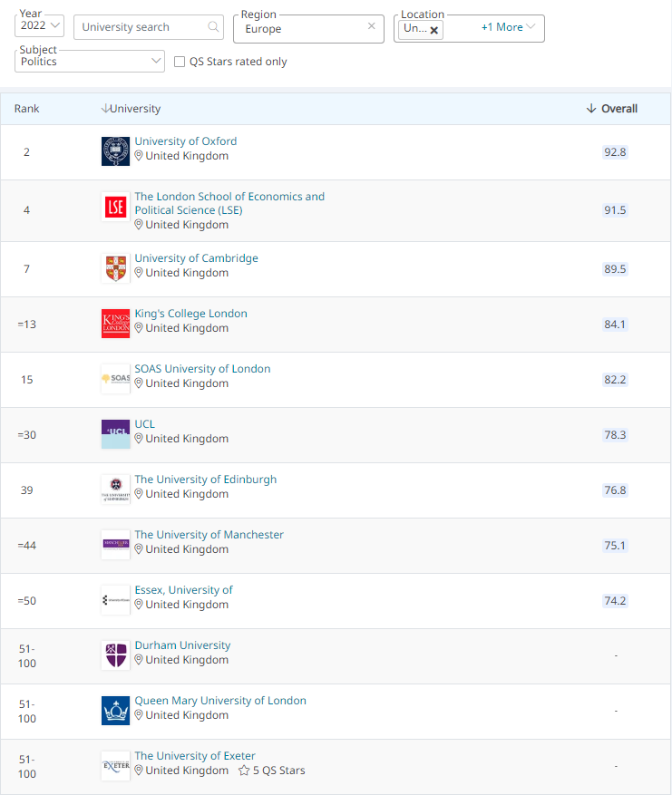Click the King's College London logo
The height and width of the screenshot is (795, 672).
coord(116,324)
